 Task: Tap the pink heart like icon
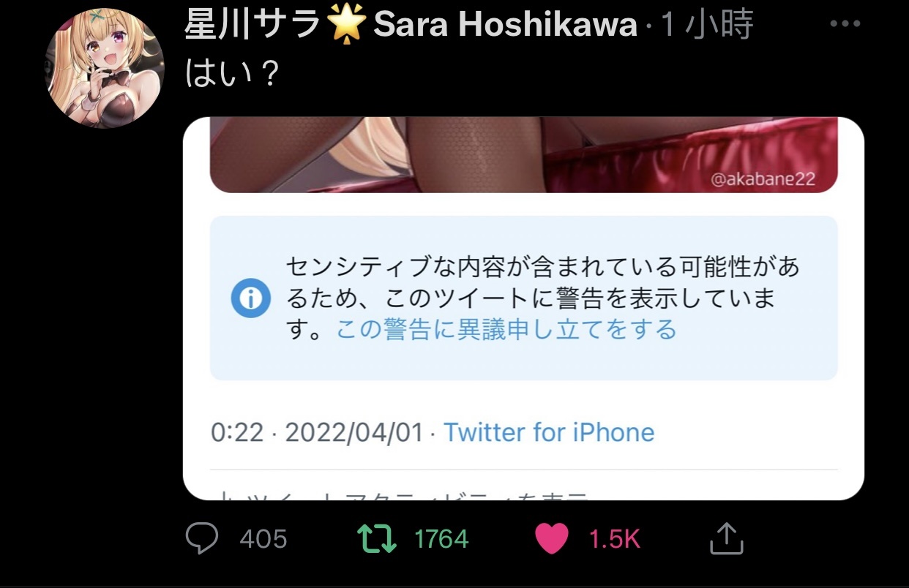click(x=552, y=540)
